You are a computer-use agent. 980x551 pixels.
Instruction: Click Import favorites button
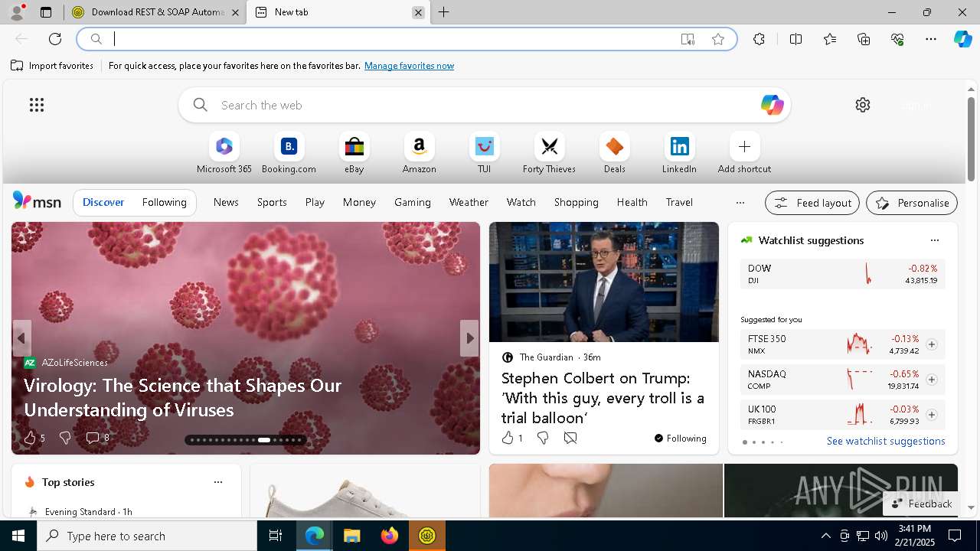point(52,66)
